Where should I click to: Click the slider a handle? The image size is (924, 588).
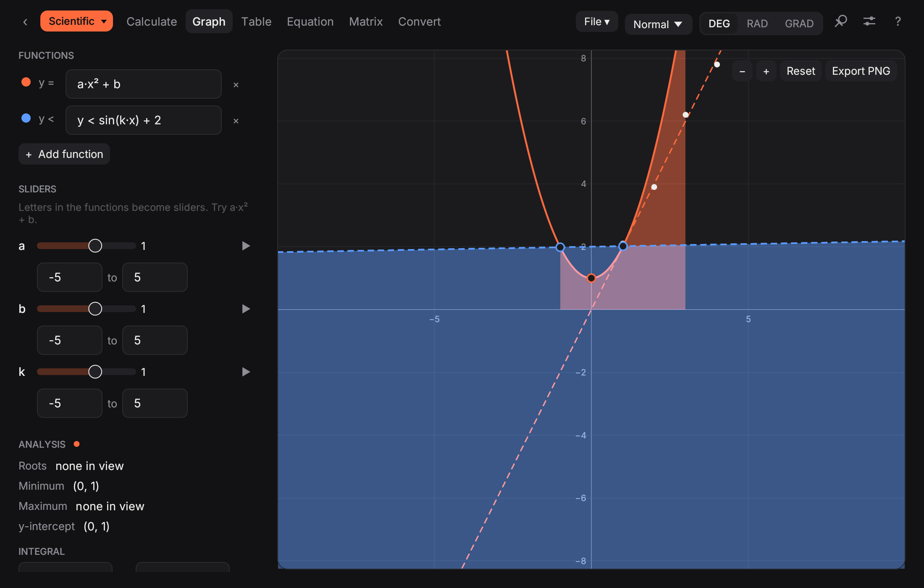pyautogui.click(x=95, y=246)
